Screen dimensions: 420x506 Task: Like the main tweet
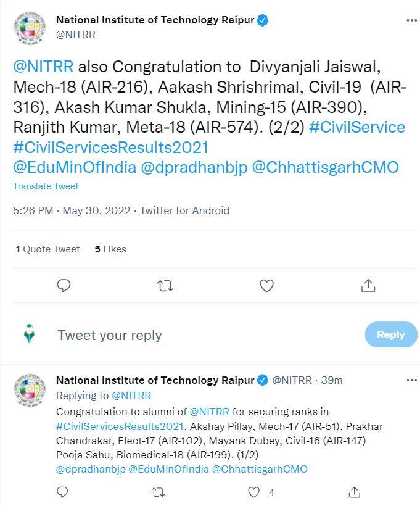(266, 286)
